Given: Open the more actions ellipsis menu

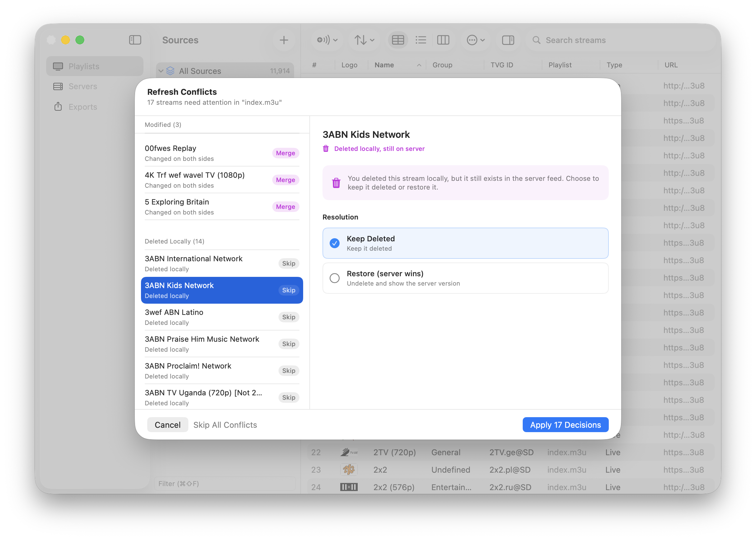Looking at the screenshot, I should tap(476, 40).
